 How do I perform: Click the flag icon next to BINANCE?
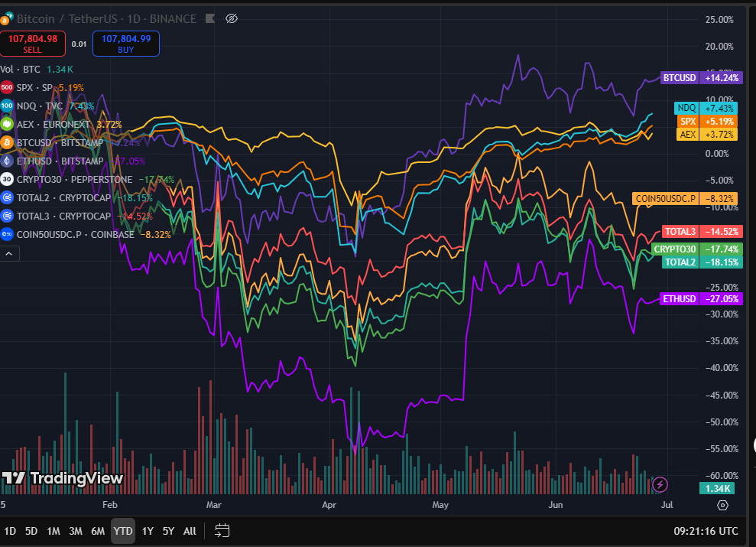210,19
